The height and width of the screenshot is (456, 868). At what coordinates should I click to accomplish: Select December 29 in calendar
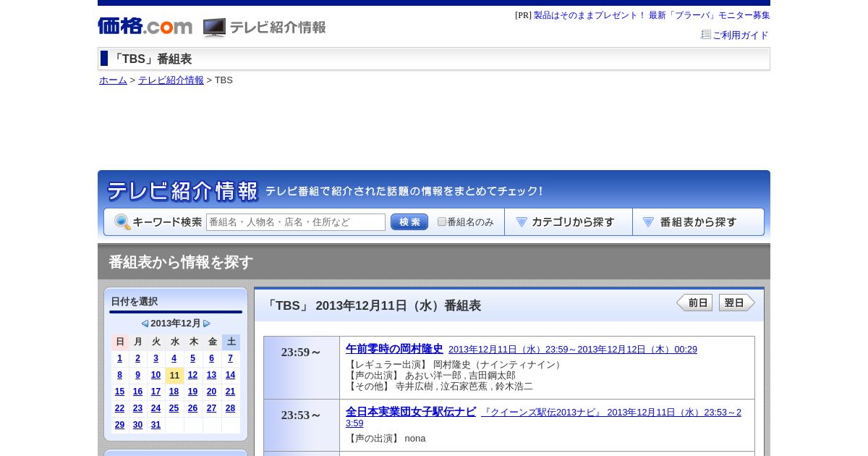119,425
